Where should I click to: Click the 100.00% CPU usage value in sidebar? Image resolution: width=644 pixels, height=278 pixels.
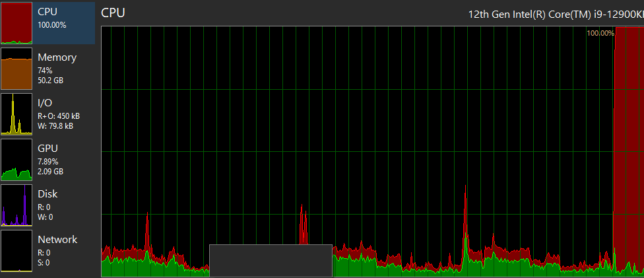point(51,25)
